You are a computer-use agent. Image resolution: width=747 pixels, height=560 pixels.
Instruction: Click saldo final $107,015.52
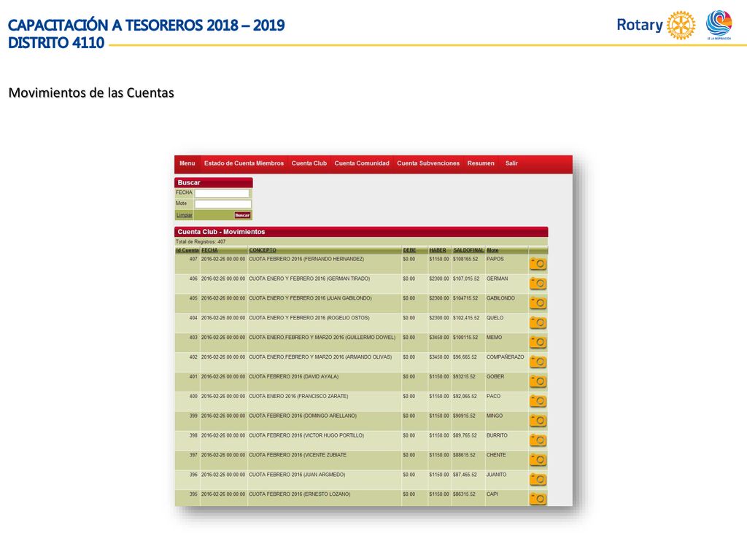tap(466, 279)
